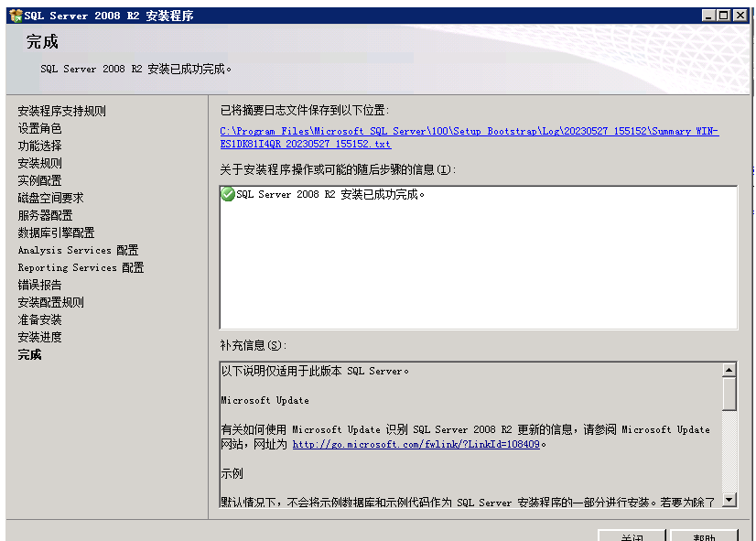Click the 示例 heading in supplementary info

coord(232,473)
